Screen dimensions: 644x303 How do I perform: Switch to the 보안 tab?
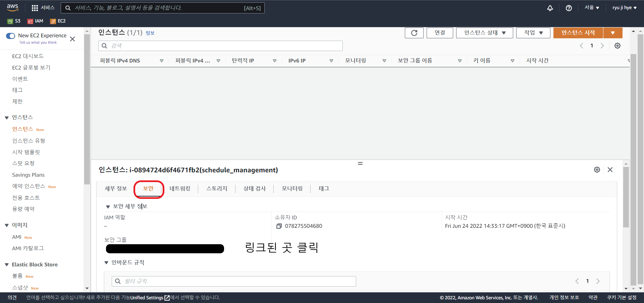coord(148,189)
